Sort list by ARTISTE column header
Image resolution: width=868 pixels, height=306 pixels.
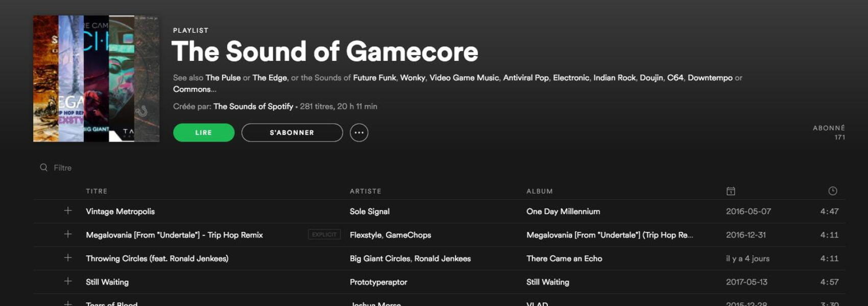coord(365,191)
